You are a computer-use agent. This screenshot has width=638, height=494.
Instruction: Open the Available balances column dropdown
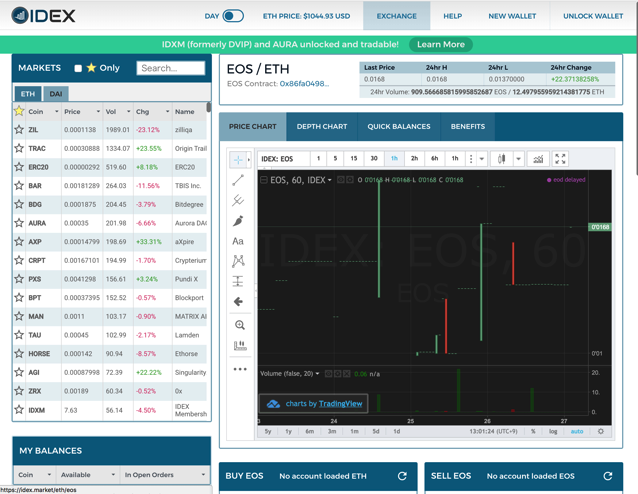113,475
